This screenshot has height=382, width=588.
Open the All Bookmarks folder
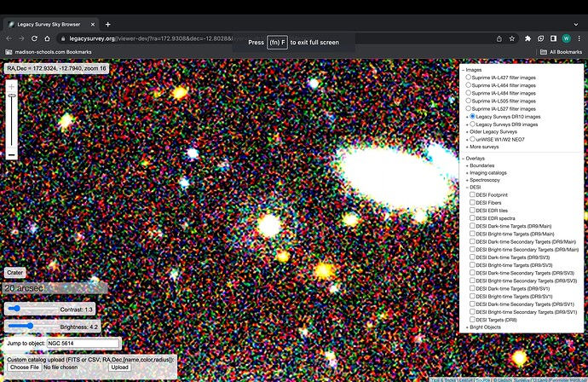pyautogui.click(x=558, y=53)
